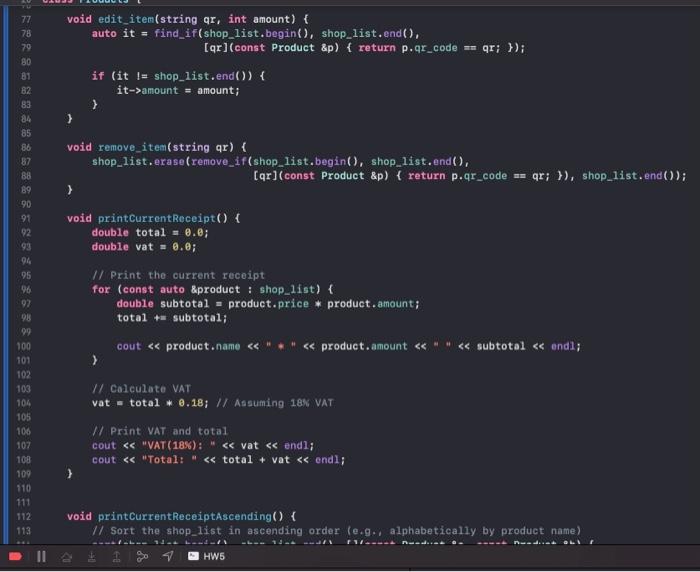Click line number 104 in the gutter

click(24, 403)
